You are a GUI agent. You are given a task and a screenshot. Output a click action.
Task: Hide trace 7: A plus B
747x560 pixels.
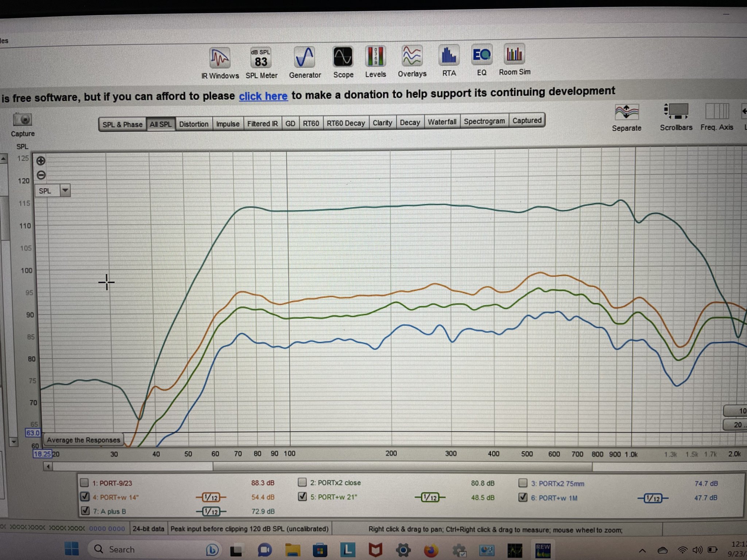coord(85,511)
